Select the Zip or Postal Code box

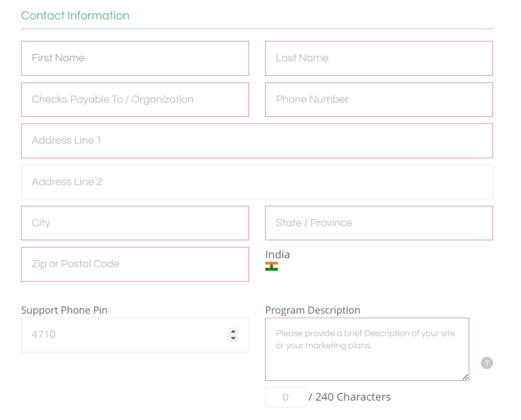point(135,264)
